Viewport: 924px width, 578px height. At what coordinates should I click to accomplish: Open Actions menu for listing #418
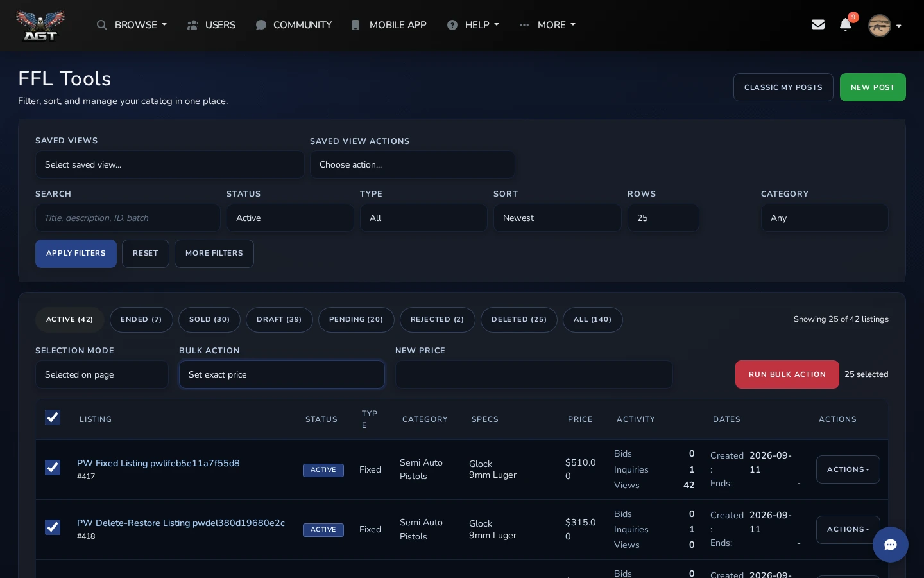[x=848, y=529]
